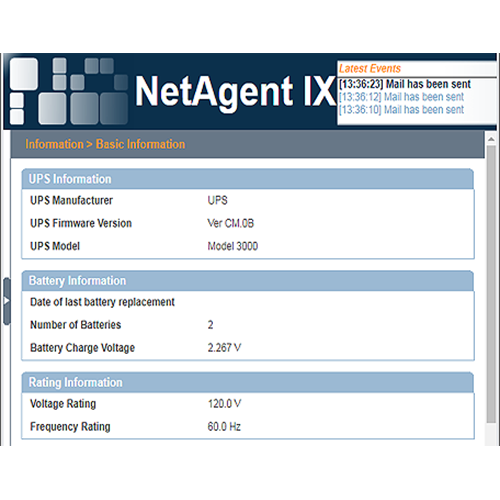
Task: Click the Information > Basic Information breadcrumb
Action: point(105,144)
